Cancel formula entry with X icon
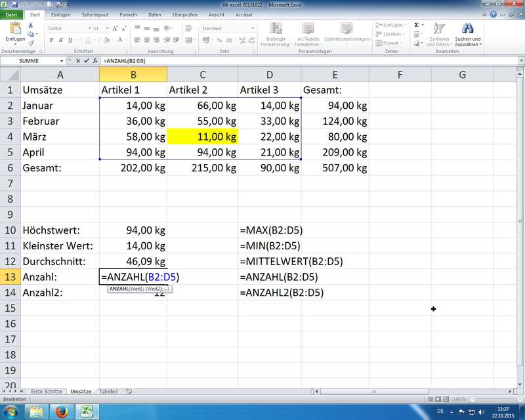525x420 pixels. [x=79, y=61]
